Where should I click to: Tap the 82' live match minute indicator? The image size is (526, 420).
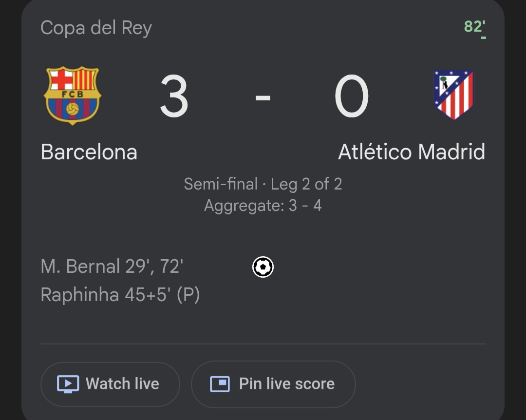click(474, 26)
